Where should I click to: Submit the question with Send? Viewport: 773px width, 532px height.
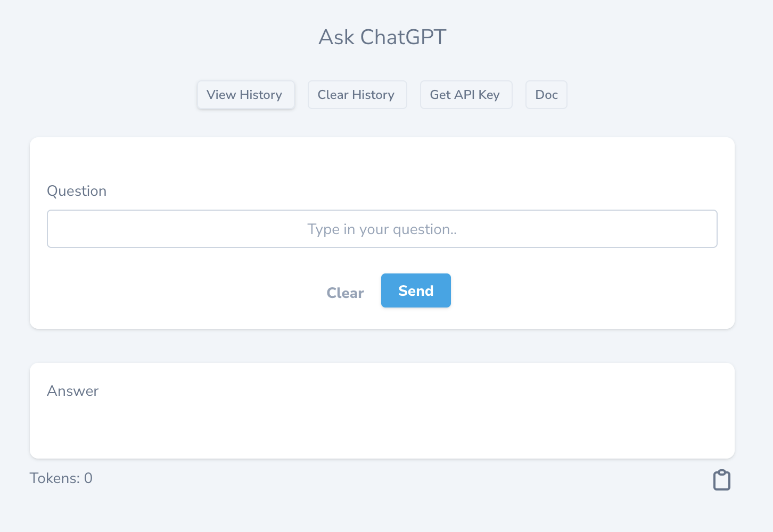tap(416, 290)
